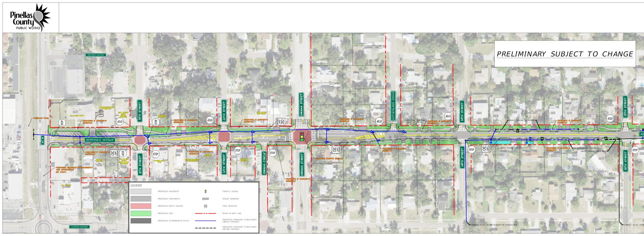Viewport: 644px width, 236px height.
Task: Select the traffic signal symbol in the legend
Action: pos(206,191)
